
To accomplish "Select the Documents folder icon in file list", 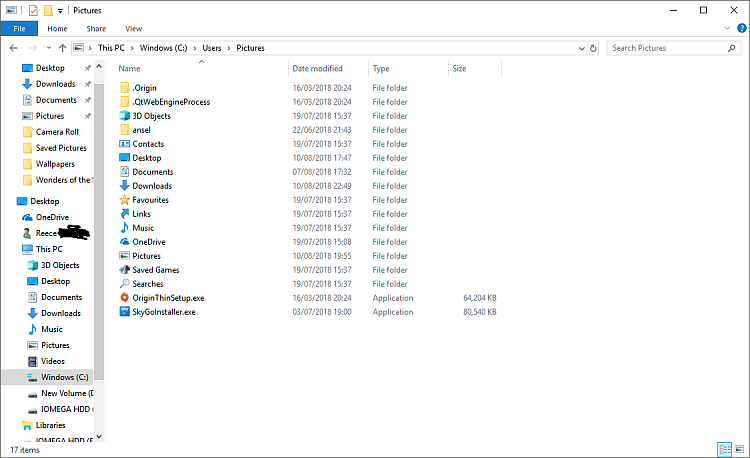I will [124, 172].
